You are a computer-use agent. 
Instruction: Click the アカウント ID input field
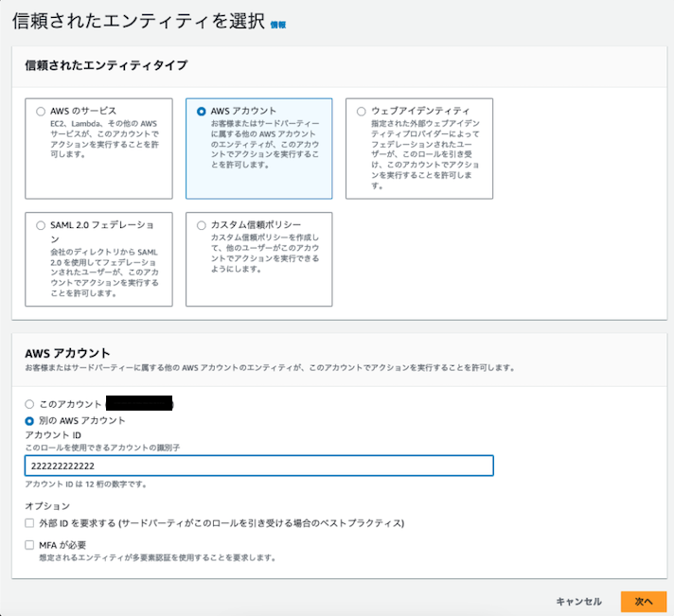coord(258,466)
